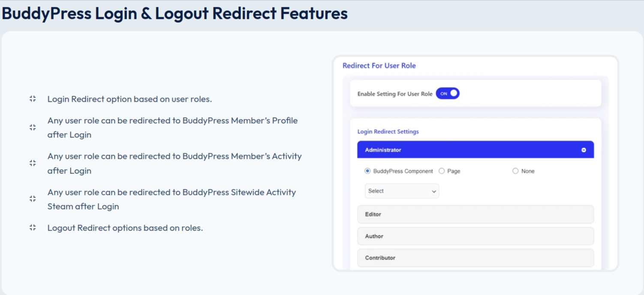Click bullet icon beside Member's Activity item
Viewport: 644px width, 295px height.
click(33, 163)
